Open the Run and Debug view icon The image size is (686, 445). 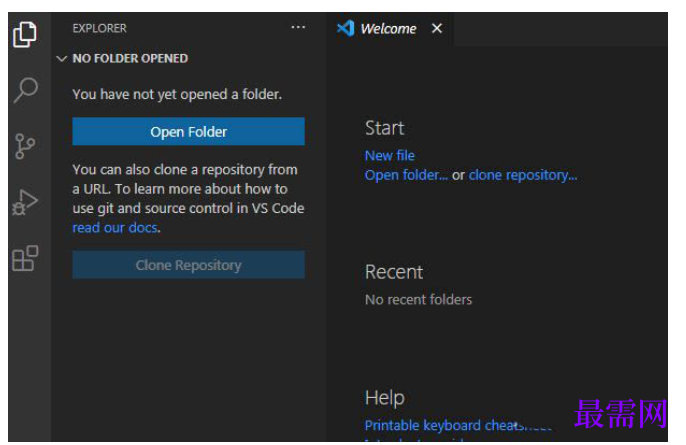(x=25, y=202)
